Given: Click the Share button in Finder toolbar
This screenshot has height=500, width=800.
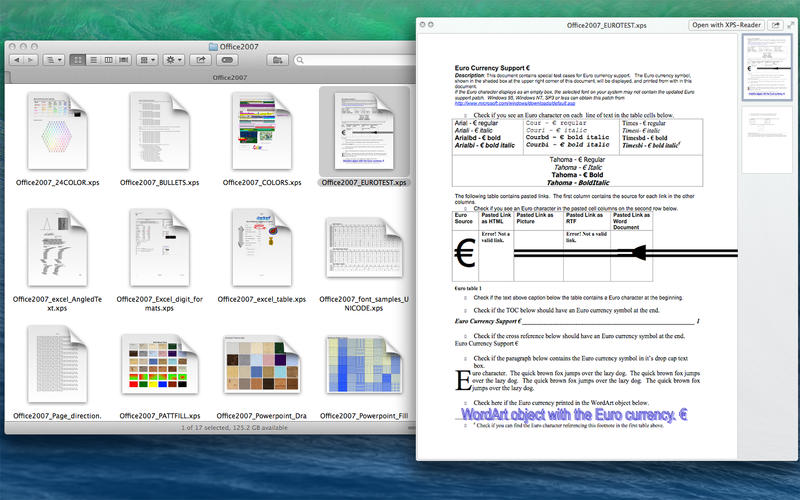Looking at the screenshot, I should 201,60.
